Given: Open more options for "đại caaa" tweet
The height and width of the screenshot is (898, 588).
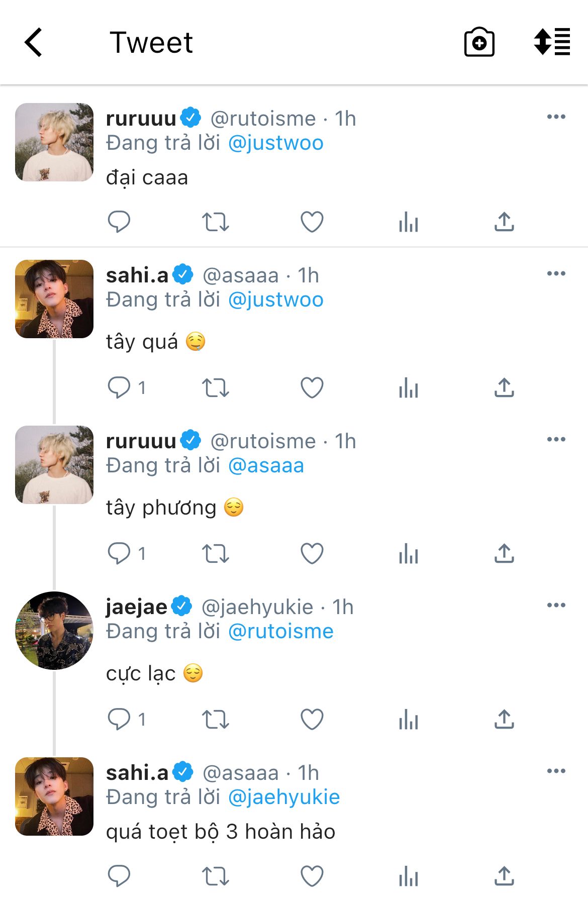Looking at the screenshot, I should click(556, 117).
